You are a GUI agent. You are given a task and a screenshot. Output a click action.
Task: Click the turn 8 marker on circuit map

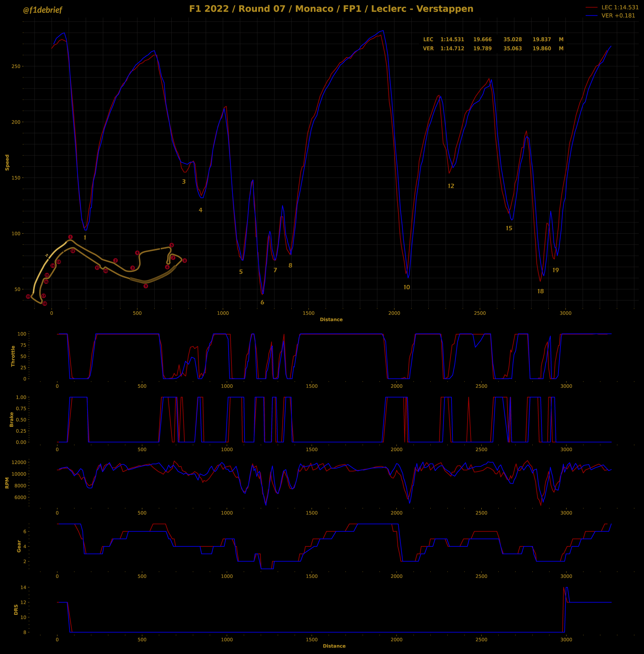coord(184,260)
